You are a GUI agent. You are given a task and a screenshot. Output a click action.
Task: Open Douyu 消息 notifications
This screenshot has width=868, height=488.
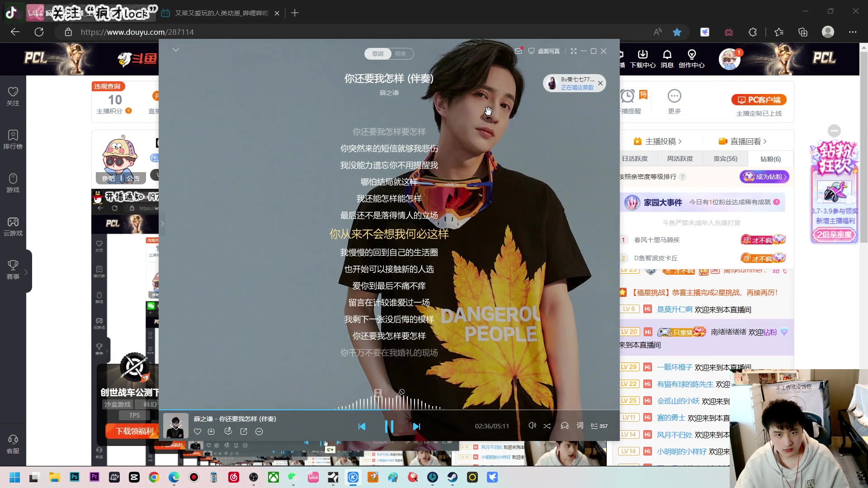pyautogui.click(x=667, y=59)
